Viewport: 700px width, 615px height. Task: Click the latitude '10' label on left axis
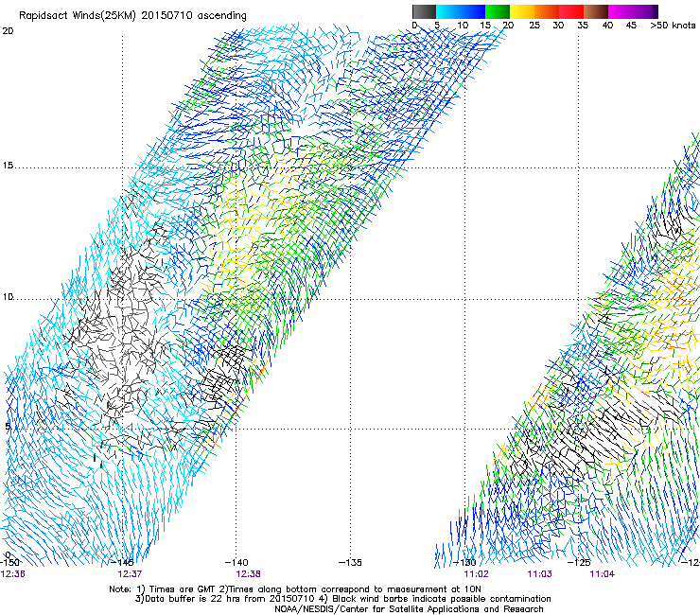8,296
